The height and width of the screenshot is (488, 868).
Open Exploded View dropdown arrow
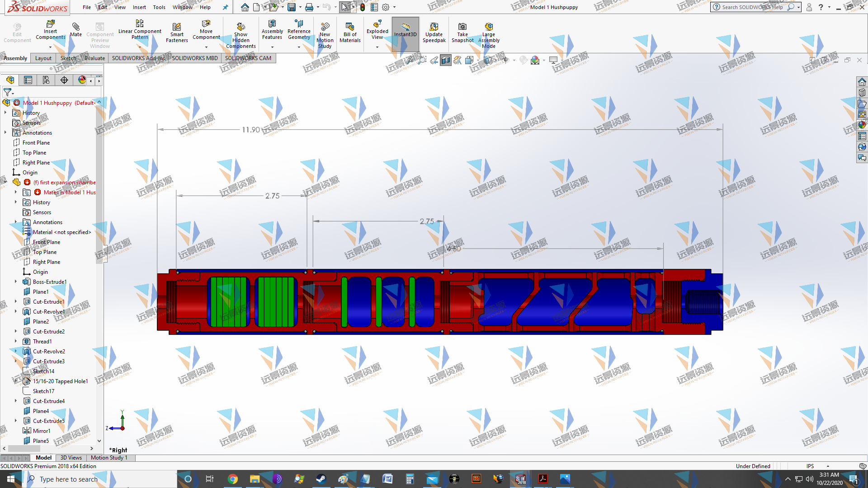point(377,47)
